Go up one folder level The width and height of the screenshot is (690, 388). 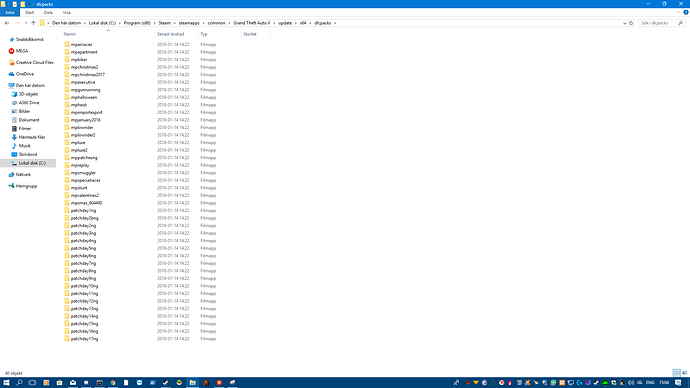click(x=33, y=23)
